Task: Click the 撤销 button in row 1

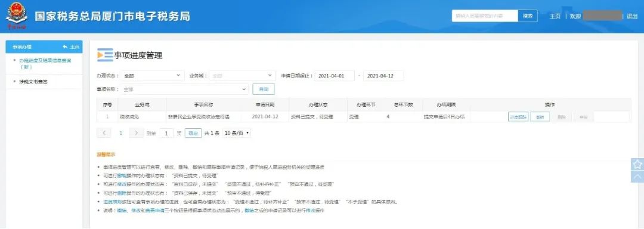Action: (x=540, y=117)
